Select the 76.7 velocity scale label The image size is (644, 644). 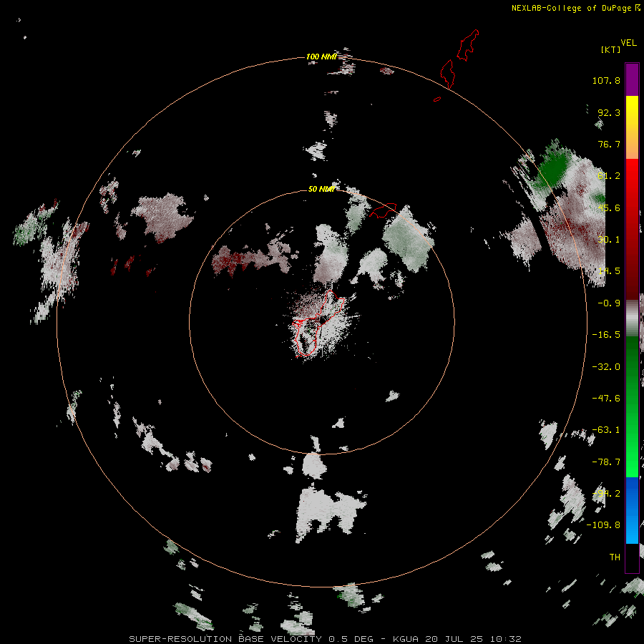pyautogui.click(x=609, y=144)
